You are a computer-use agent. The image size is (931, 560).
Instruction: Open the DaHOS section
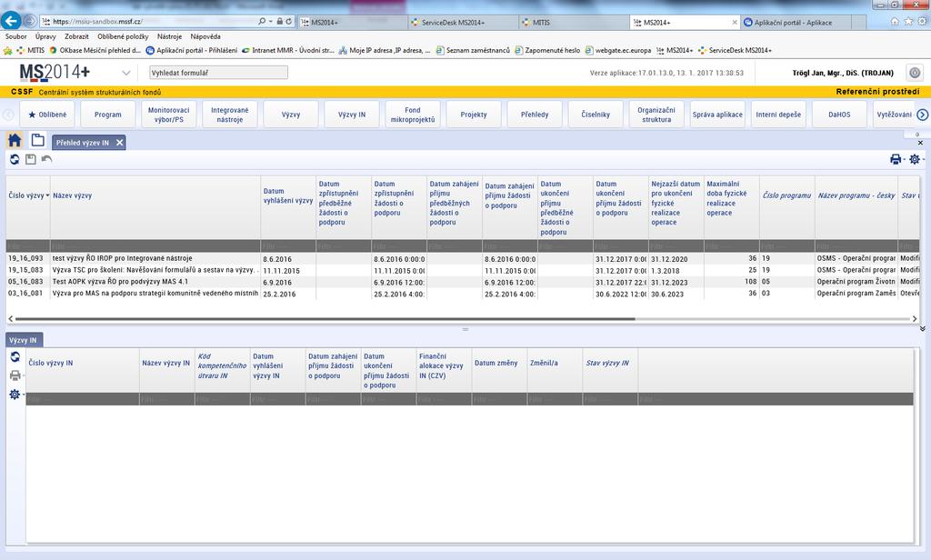[x=839, y=115]
